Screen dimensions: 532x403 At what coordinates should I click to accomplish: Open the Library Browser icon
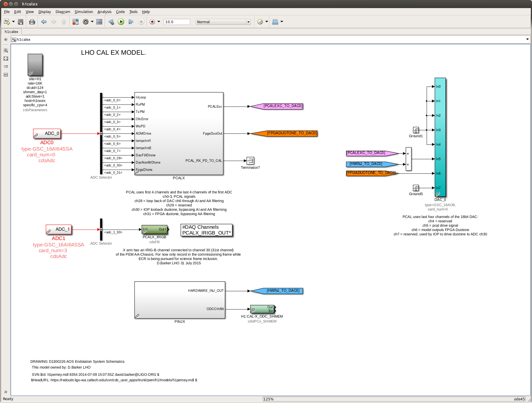coord(76,22)
